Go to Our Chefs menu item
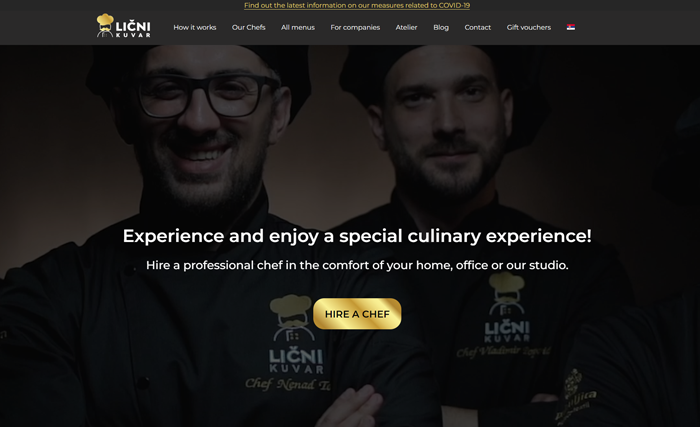Image resolution: width=700 pixels, height=427 pixels. (249, 27)
